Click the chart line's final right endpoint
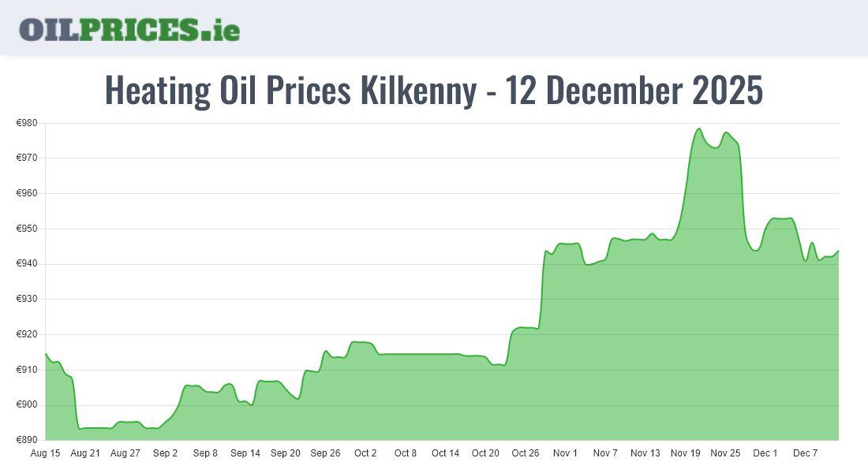 (x=838, y=251)
